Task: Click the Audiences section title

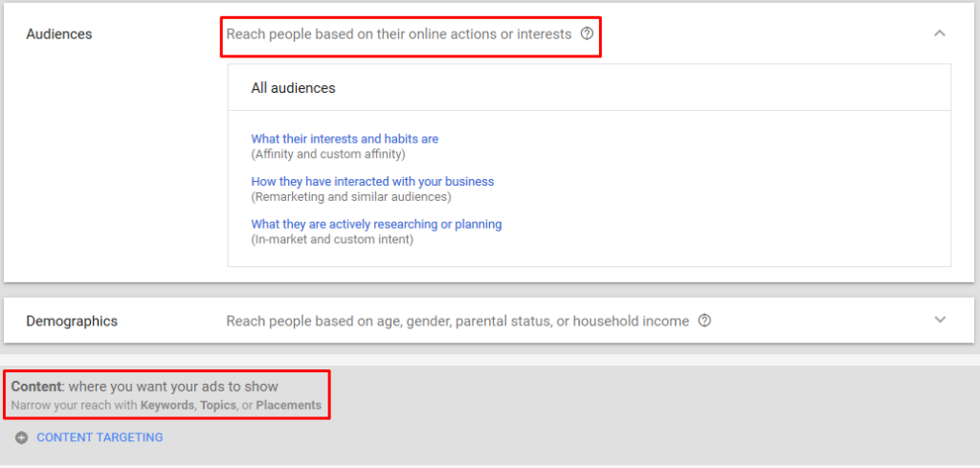Action: 58,34
